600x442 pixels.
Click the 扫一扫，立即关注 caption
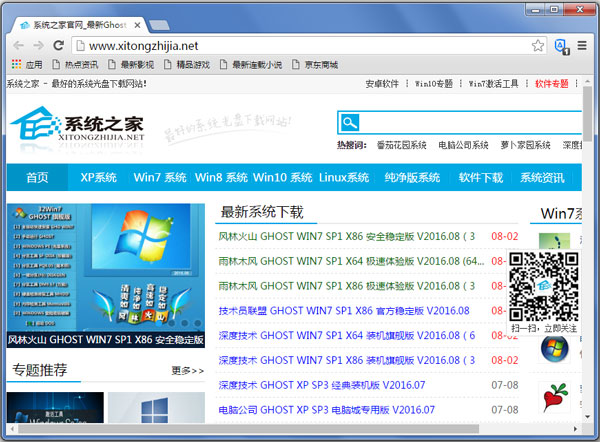(544, 328)
